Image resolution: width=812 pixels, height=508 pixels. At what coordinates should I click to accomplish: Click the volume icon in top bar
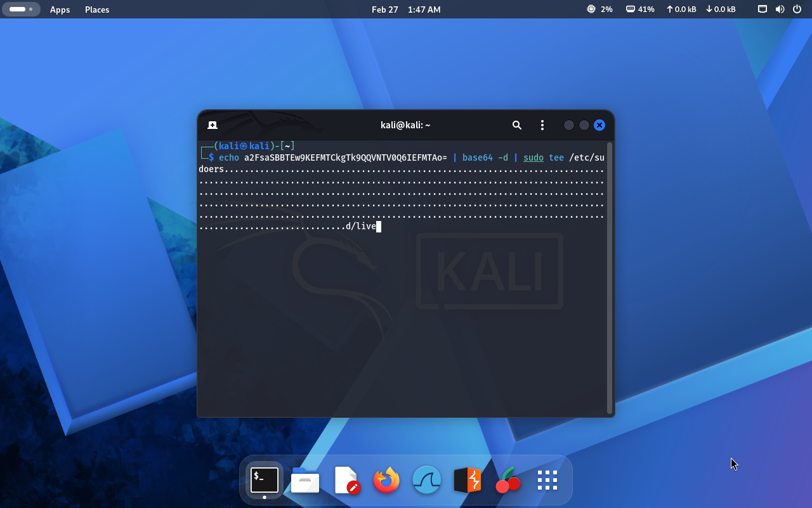click(x=780, y=10)
